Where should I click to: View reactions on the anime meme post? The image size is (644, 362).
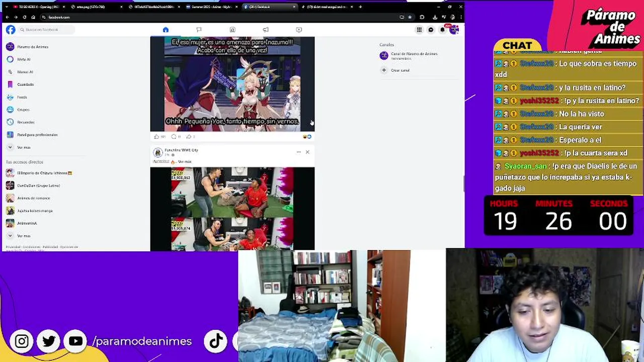click(307, 136)
